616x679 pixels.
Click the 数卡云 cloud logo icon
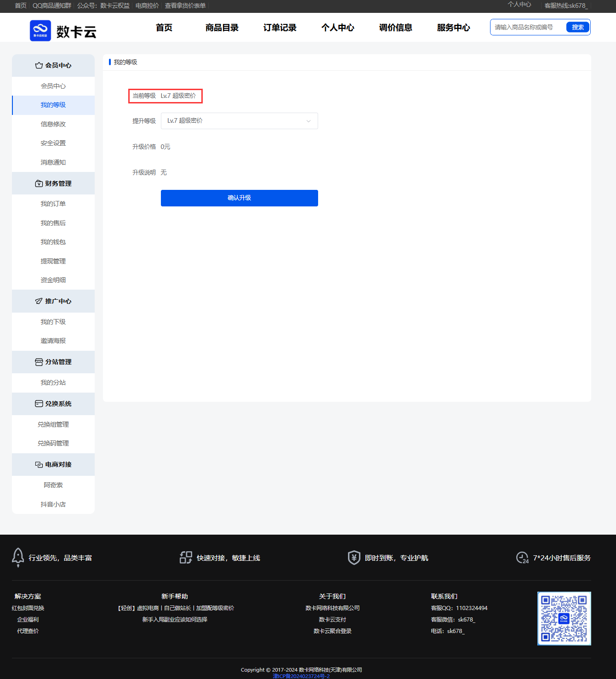(40, 31)
